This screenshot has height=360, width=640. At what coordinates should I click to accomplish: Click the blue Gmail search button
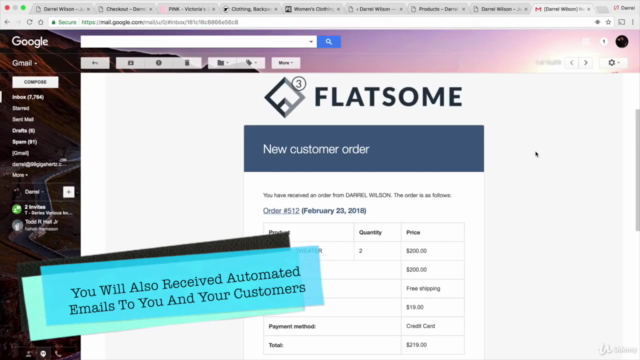point(329,42)
